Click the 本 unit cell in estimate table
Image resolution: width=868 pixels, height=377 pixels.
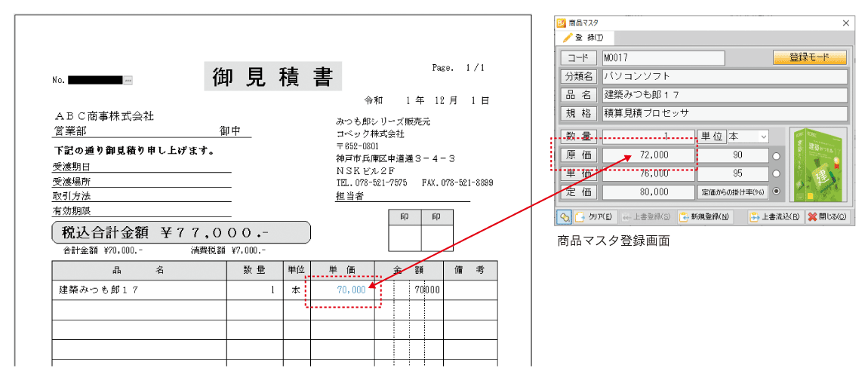pyautogui.click(x=296, y=290)
